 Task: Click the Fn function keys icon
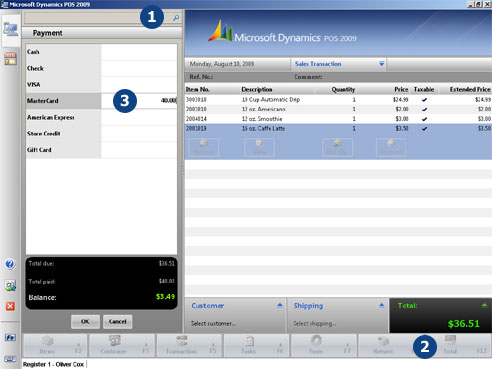[x=10, y=338]
